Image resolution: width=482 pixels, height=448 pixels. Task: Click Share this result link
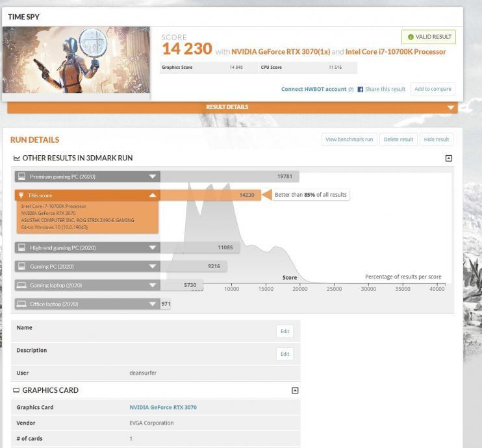(385, 89)
